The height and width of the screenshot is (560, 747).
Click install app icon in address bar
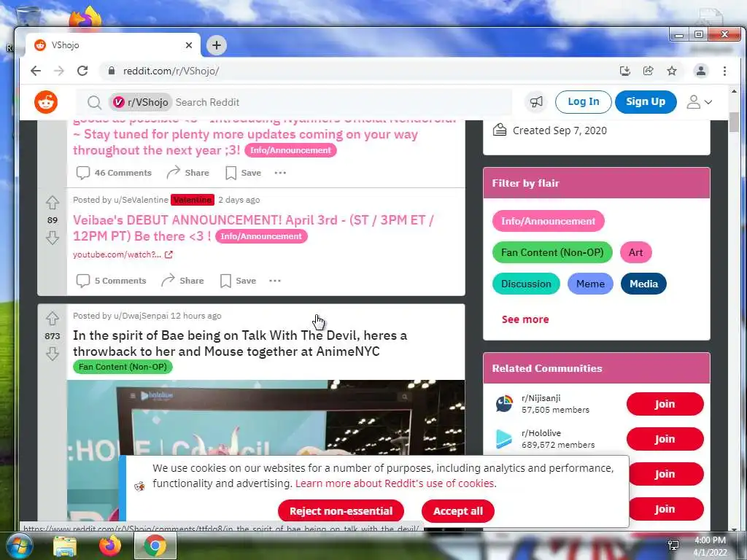click(x=625, y=71)
